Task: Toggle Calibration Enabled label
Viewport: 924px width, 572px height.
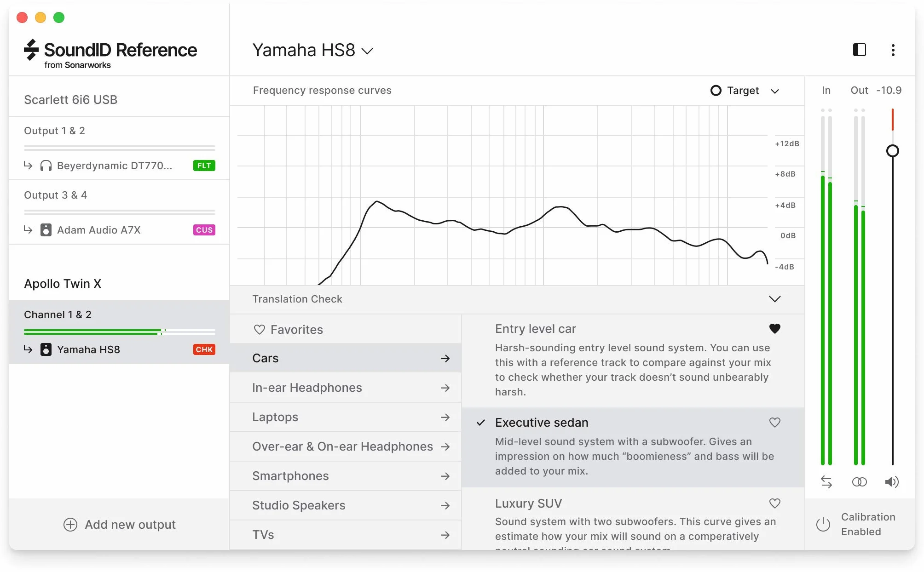Action: click(868, 524)
